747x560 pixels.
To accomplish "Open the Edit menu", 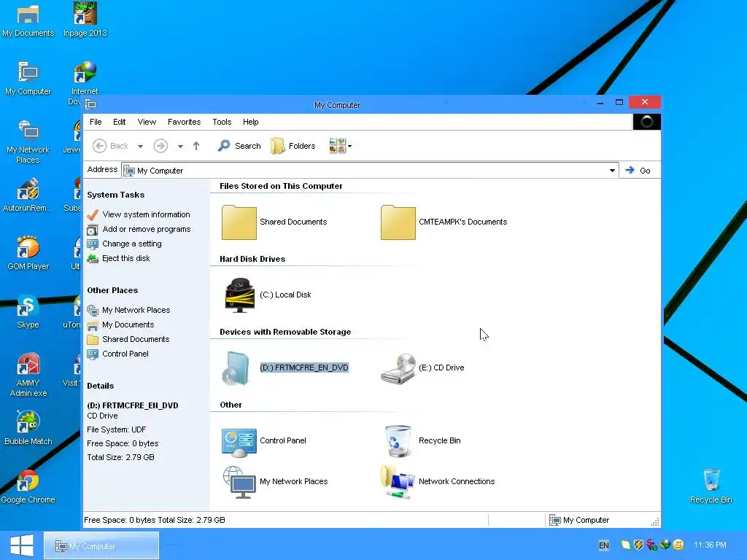I will tap(120, 122).
